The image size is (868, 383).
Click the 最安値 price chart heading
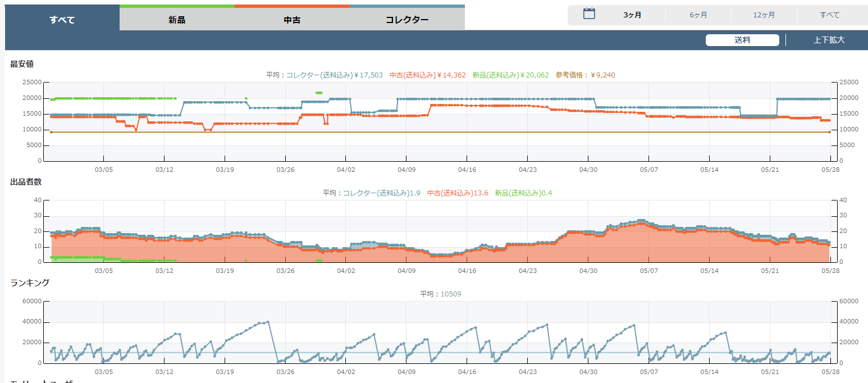pos(22,64)
